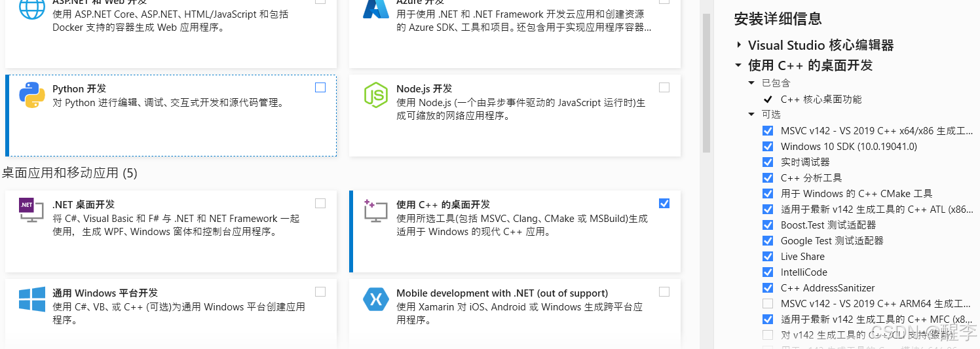Click the Boost.Test 测试适配器 label
The image size is (980, 349).
tap(828, 225)
